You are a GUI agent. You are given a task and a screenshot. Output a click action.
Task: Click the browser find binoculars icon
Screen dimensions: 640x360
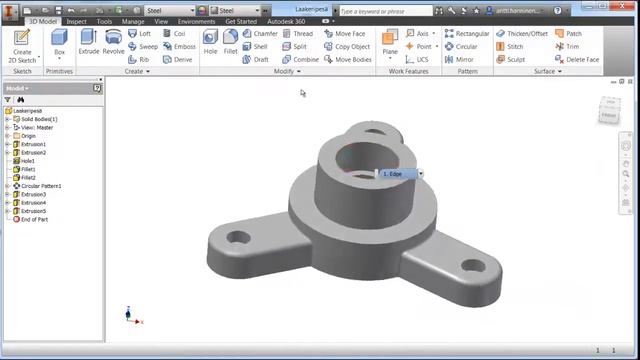(x=20, y=100)
